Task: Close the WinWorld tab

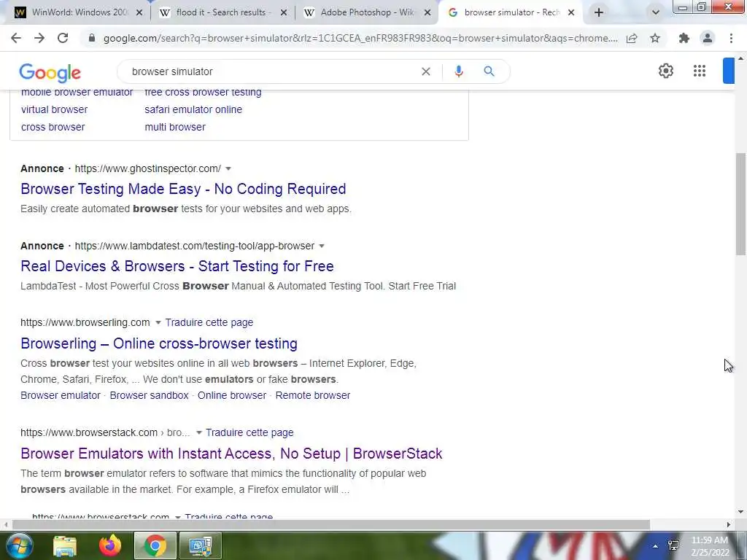Action: pos(139,12)
